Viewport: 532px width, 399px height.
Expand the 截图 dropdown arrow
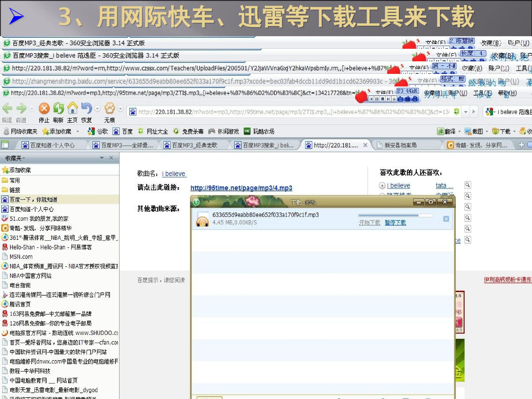pos(487,132)
